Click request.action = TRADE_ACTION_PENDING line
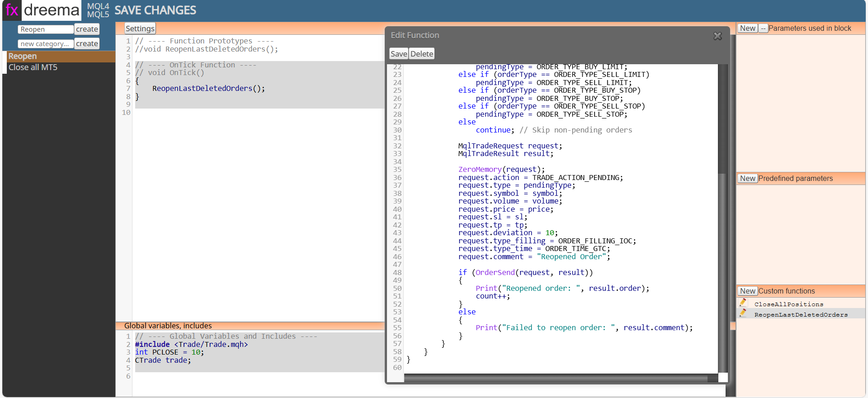This screenshot has width=868, height=398. [541, 177]
